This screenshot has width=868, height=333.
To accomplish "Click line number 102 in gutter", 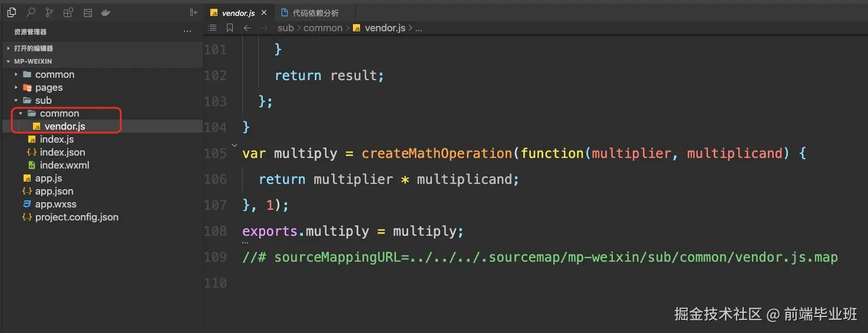I will click(x=215, y=75).
